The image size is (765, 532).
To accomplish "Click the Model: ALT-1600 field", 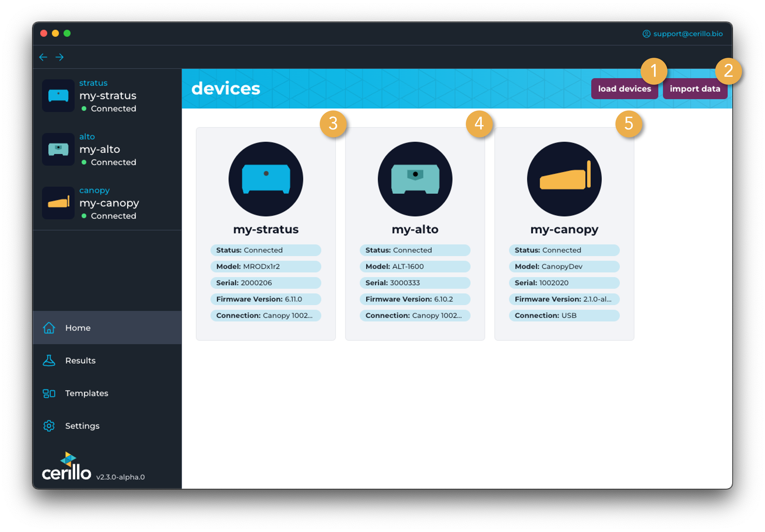I will pos(415,267).
